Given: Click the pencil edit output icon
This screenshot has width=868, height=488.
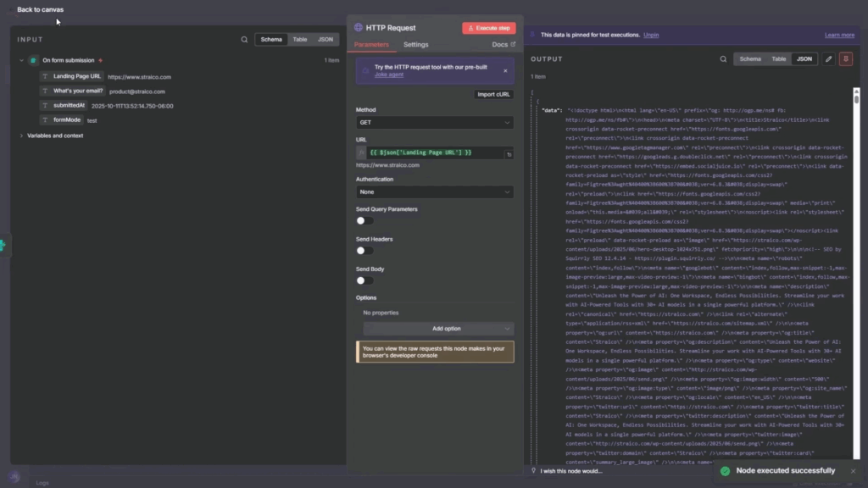Looking at the screenshot, I should [x=828, y=59].
